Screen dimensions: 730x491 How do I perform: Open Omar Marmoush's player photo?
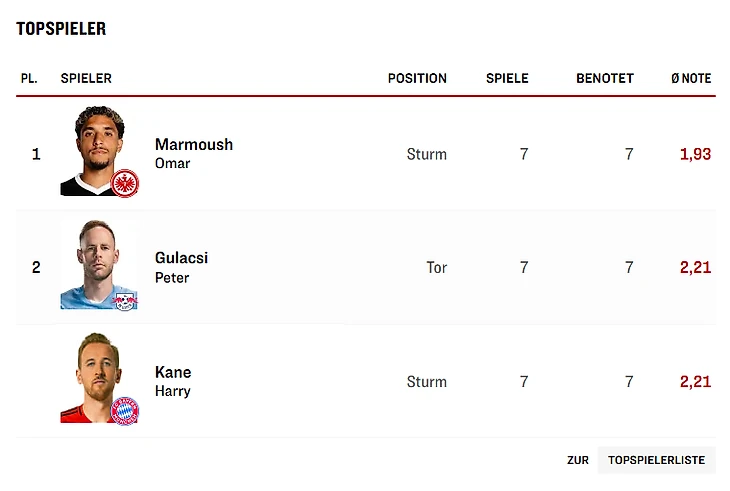(96, 148)
